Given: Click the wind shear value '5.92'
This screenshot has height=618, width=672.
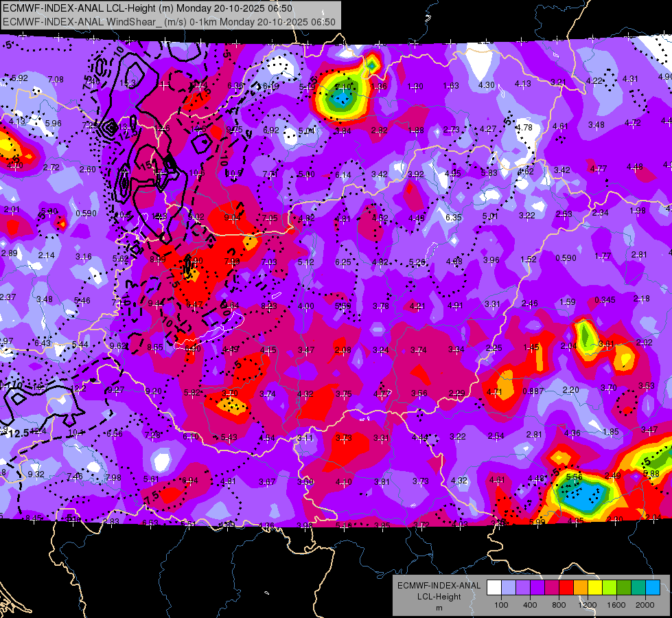Looking at the screenshot, I should click(x=20, y=78).
